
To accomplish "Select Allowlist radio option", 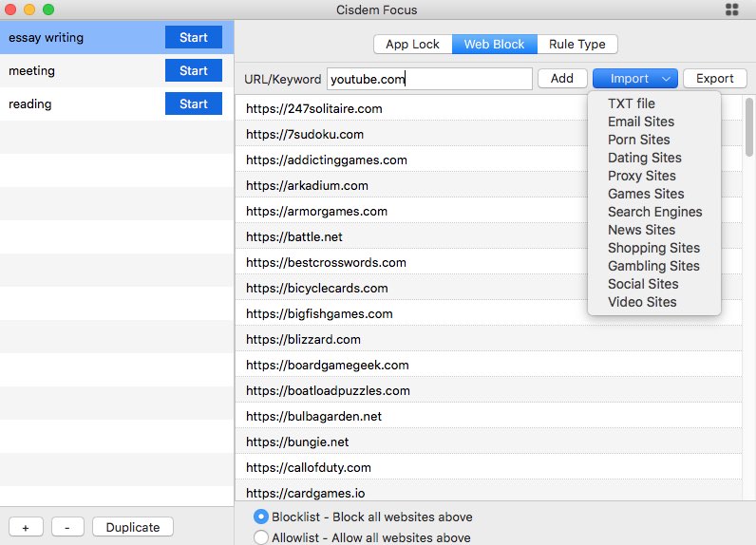I will point(261,537).
